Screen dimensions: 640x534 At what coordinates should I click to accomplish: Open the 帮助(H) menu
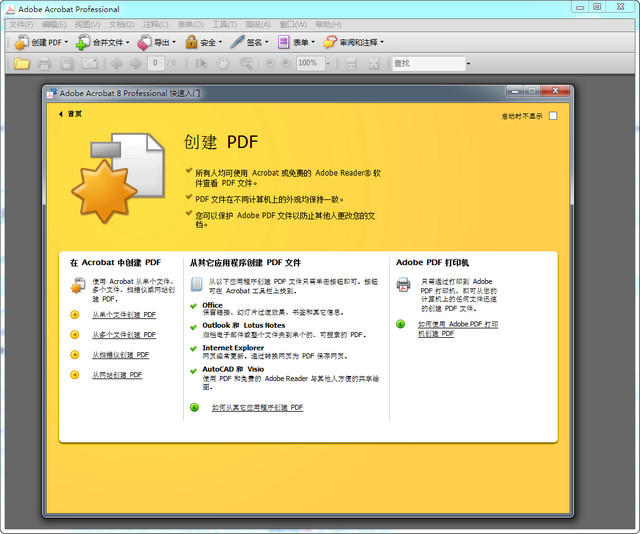coord(328,24)
